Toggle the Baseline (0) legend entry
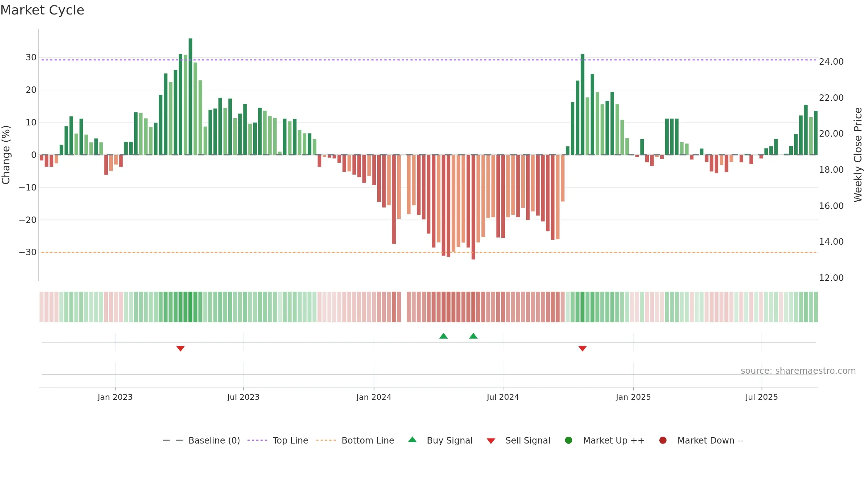 tap(201, 440)
